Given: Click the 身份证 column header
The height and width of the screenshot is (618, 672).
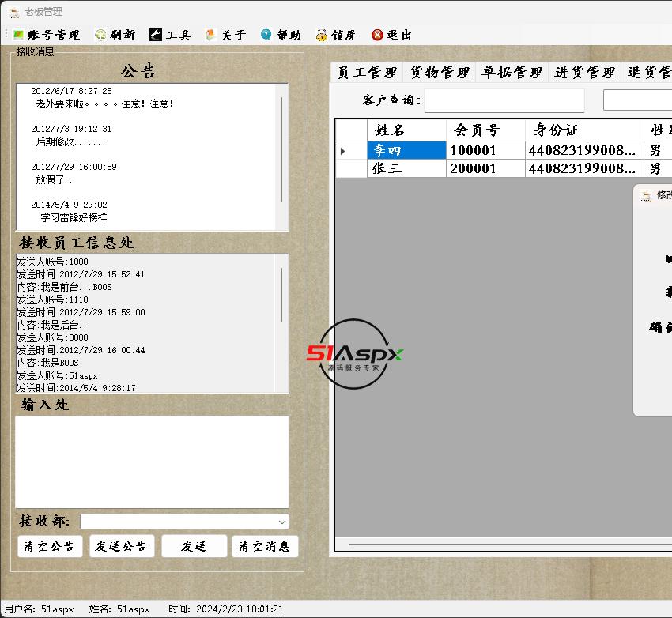Looking at the screenshot, I should point(584,130).
